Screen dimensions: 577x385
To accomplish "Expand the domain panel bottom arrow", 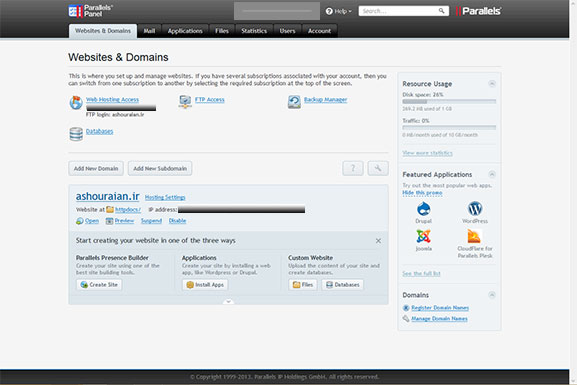I will point(228,301).
